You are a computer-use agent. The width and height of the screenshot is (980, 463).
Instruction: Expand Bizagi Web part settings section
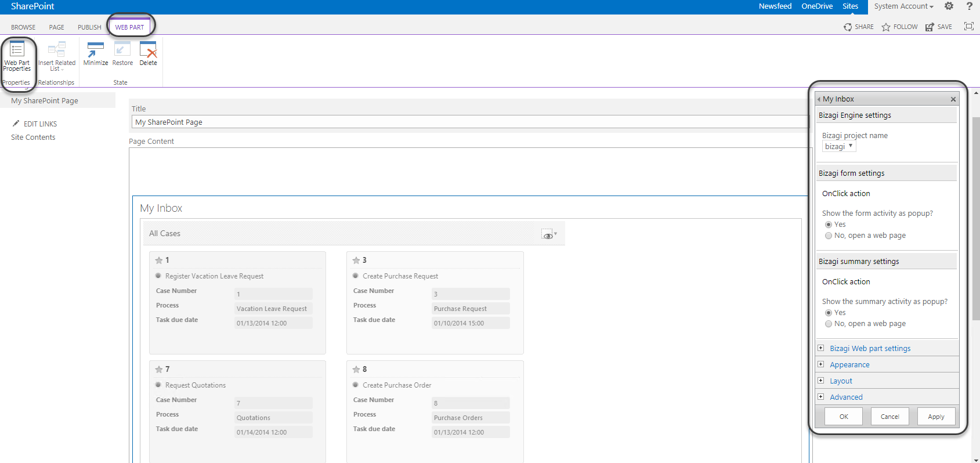820,348
